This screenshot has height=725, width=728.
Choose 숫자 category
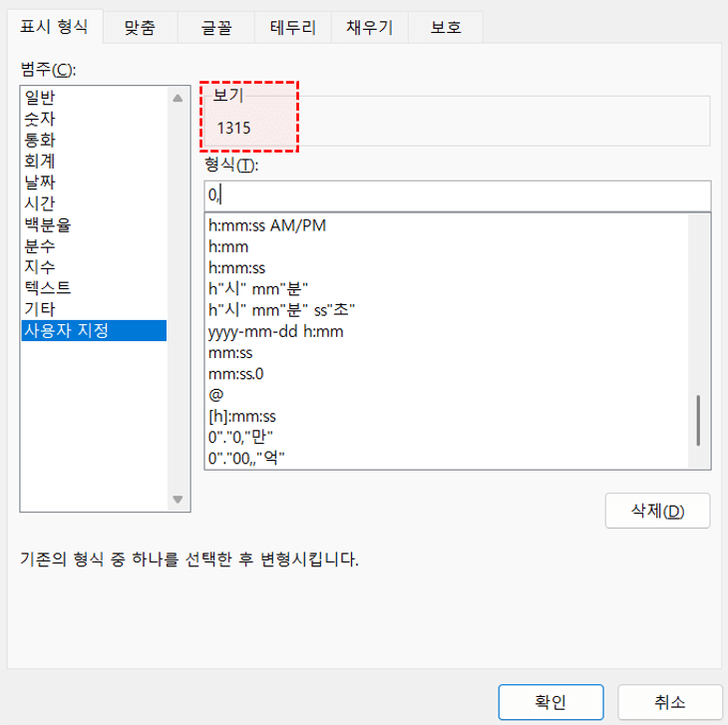tap(94, 119)
